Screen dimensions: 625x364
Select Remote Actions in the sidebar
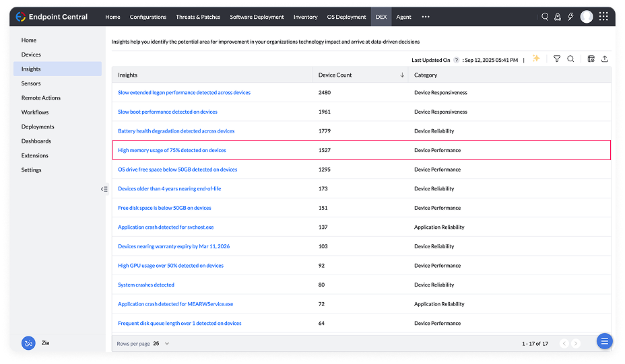point(41,98)
